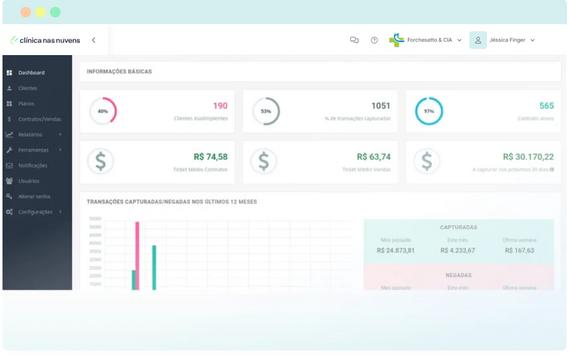Image resolution: width=569 pixels, height=362 pixels.
Task: Open the Forchesatto & CIA company dropdown
Action: [x=459, y=40]
